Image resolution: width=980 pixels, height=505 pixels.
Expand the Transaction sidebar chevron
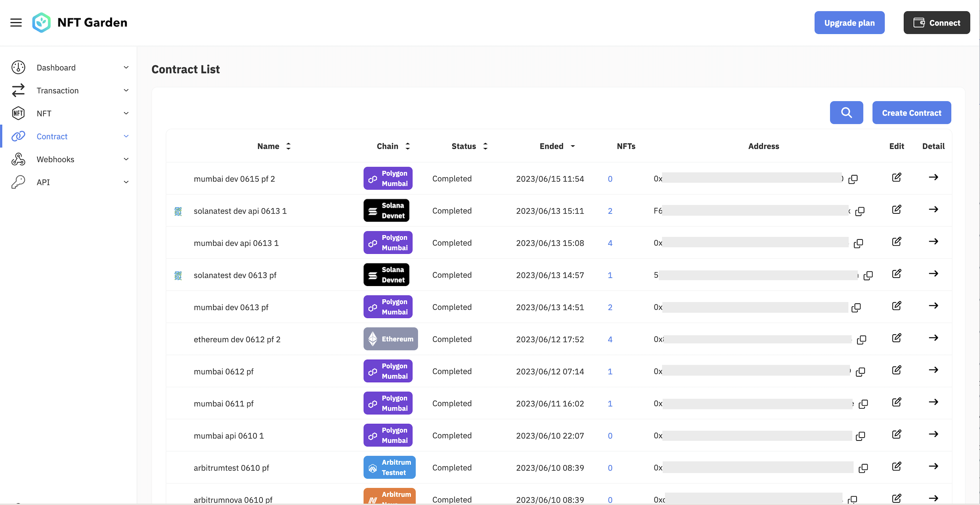(x=126, y=90)
